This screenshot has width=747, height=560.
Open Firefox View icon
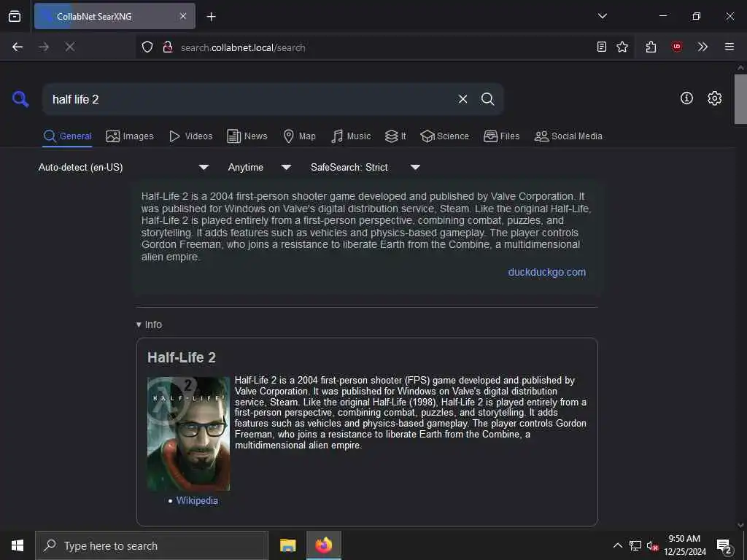tap(15, 16)
